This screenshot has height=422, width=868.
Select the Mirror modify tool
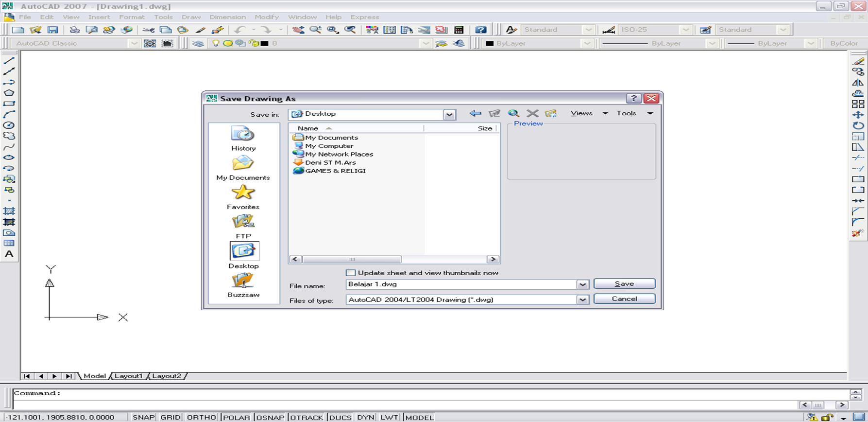point(858,82)
